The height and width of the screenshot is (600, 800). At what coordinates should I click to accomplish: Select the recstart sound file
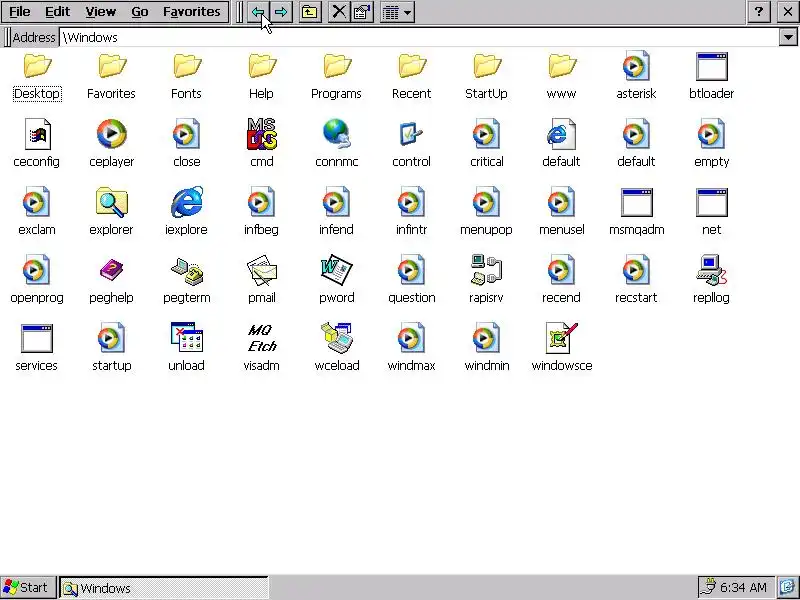click(636, 270)
